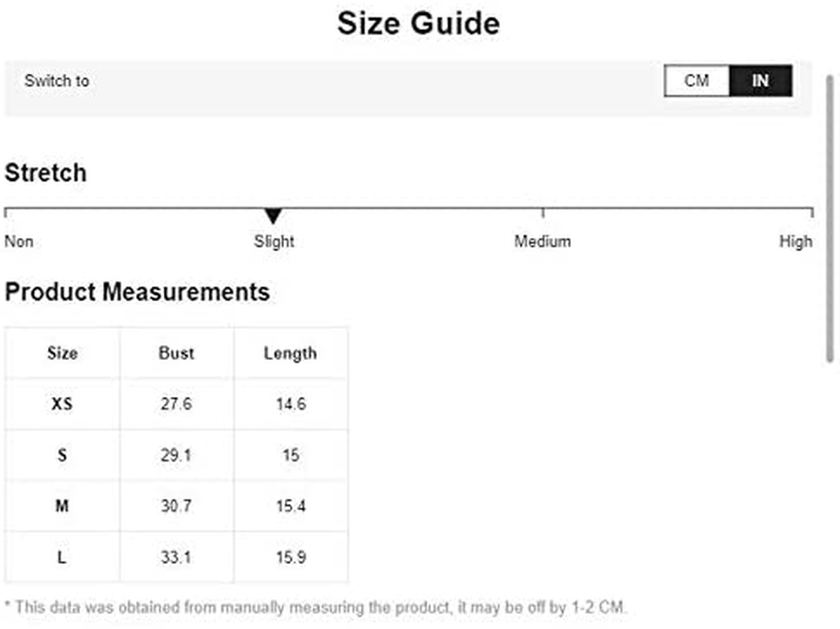Select the XS size row
Viewport: 840px width, 629px height.
[x=177, y=403]
